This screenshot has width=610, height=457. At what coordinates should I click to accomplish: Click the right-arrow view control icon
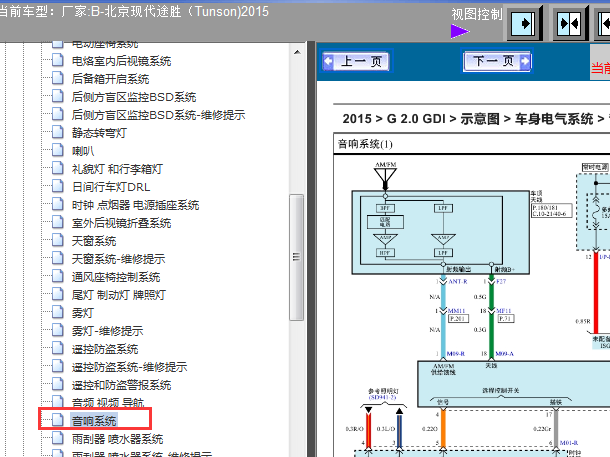pyautogui.click(x=524, y=24)
